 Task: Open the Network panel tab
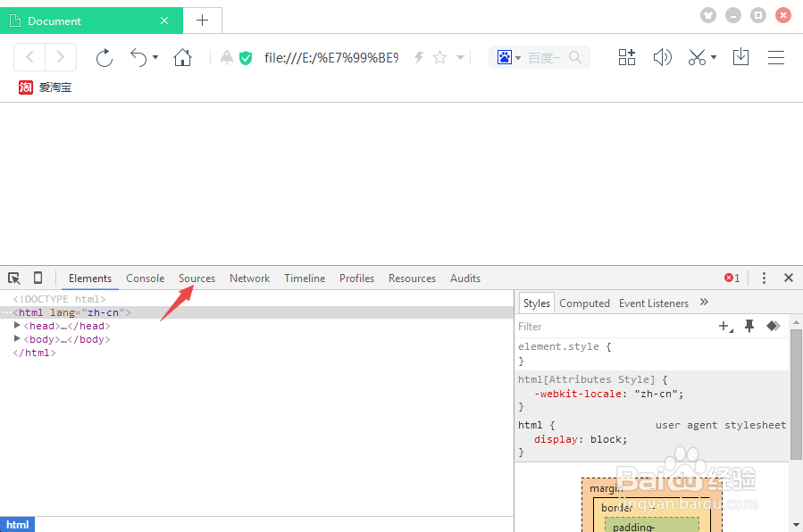[249, 278]
